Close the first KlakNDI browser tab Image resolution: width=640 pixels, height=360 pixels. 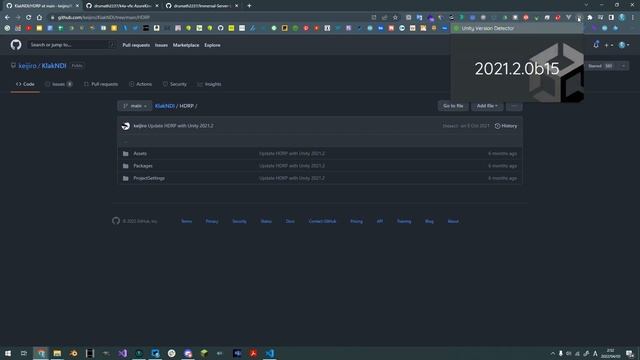tap(77, 6)
